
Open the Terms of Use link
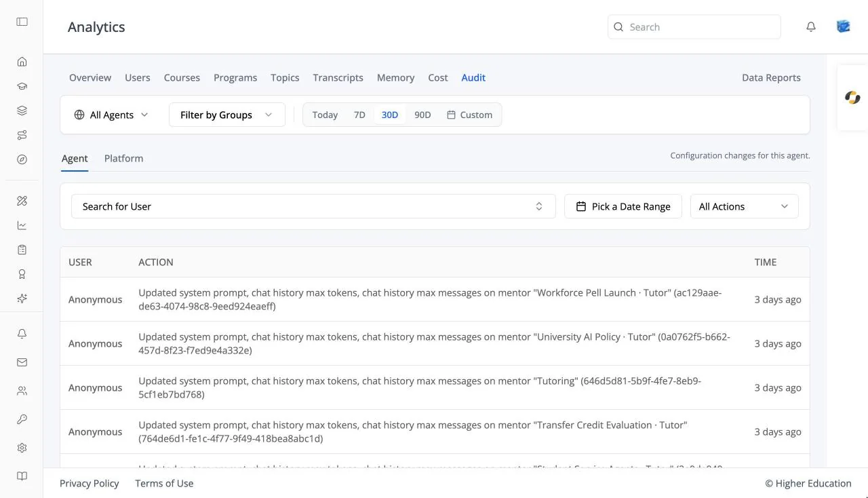coord(164,483)
